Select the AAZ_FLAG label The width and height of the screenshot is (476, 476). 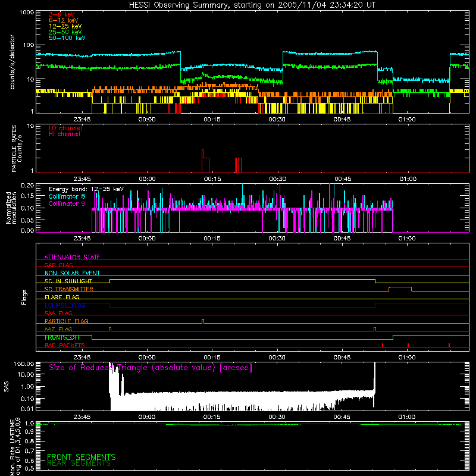pos(58,329)
